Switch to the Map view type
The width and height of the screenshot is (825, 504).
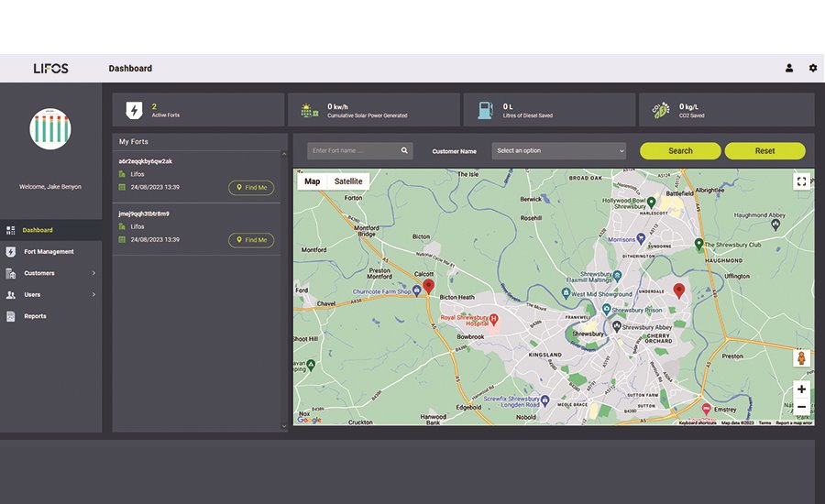tap(313, 181)
